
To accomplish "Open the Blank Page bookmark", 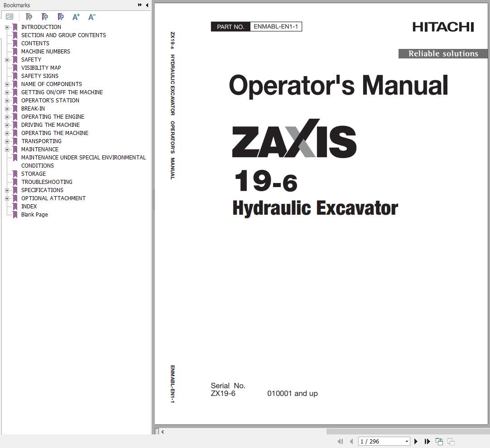I will pyautogui.click(x=34, y=214).
